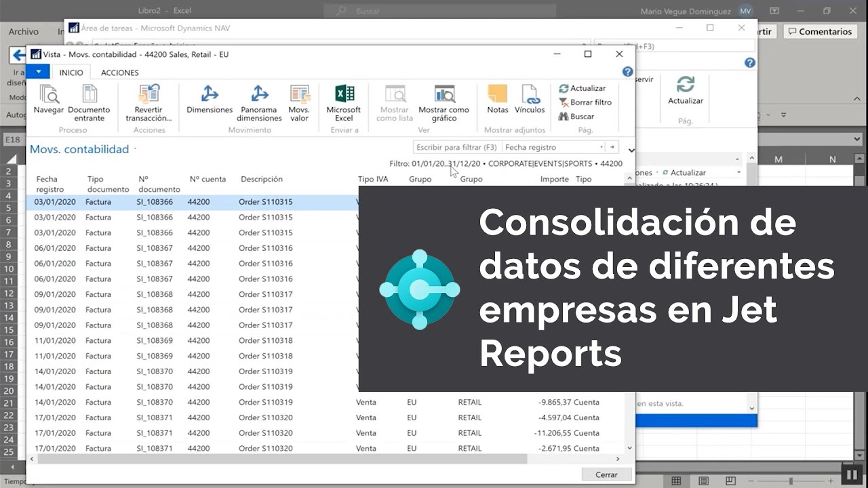This screenshot has width=868, height=488.
Task: Click the Escribir para filtrar field
Action: pos(457,147)
